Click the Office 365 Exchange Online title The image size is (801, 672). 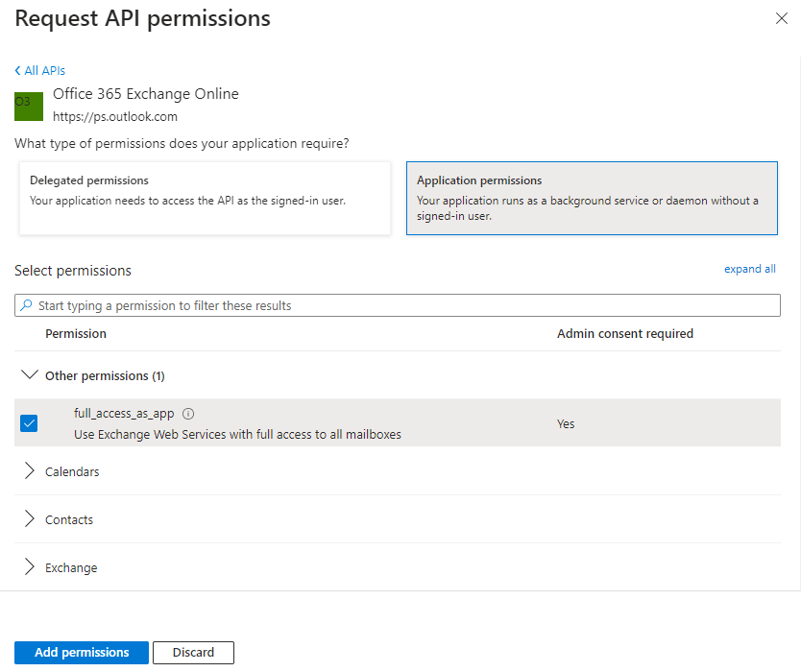coord(146,94)
